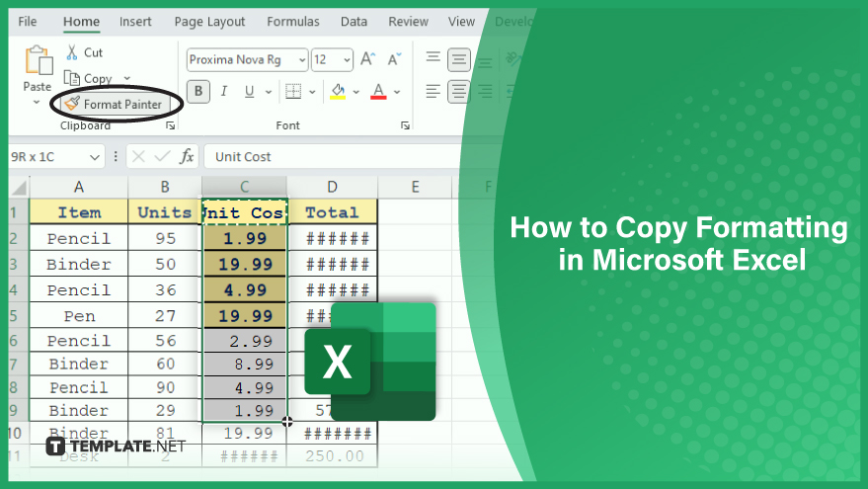868x489 pixels.
Task: Expand Fill Color dropdown arrow
Action: 355,92
